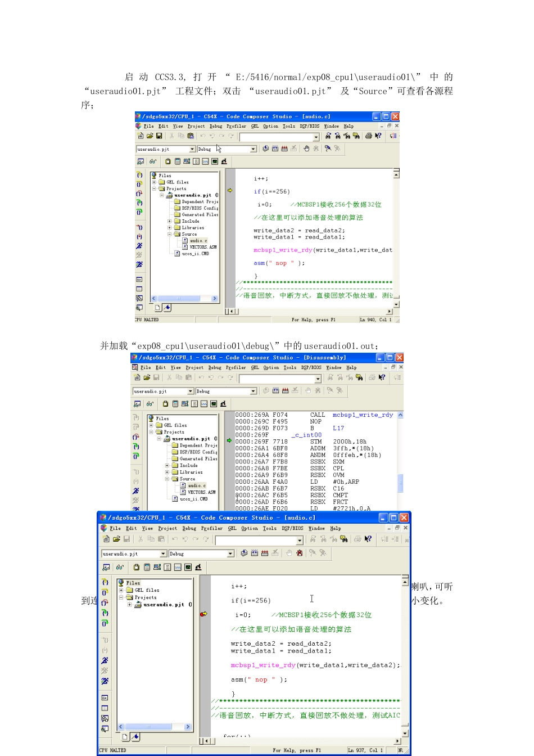The width and height of the screenshot is (534, 756).
Task: Click Animate icon in front audio.c window sidebar
Action: pos(105,681)
